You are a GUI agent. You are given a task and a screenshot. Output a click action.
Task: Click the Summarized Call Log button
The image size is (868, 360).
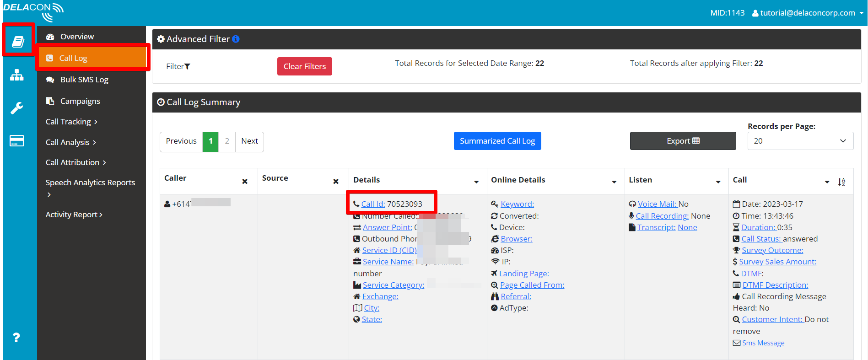[x=497, y=141]
